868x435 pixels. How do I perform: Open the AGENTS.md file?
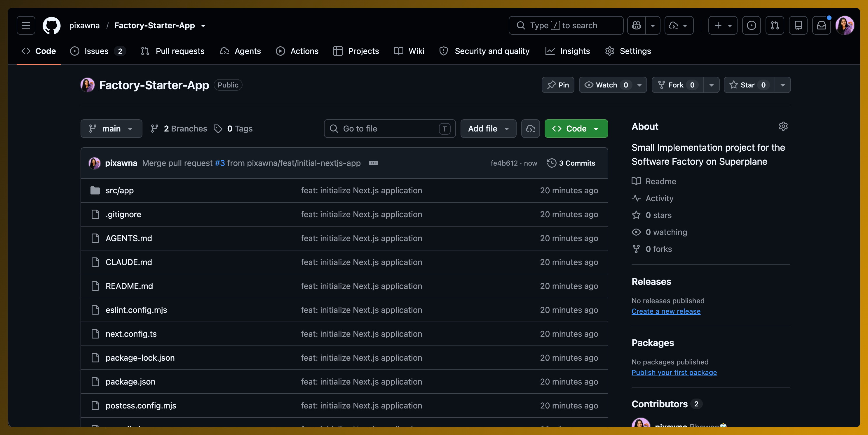tap(129, 238)
